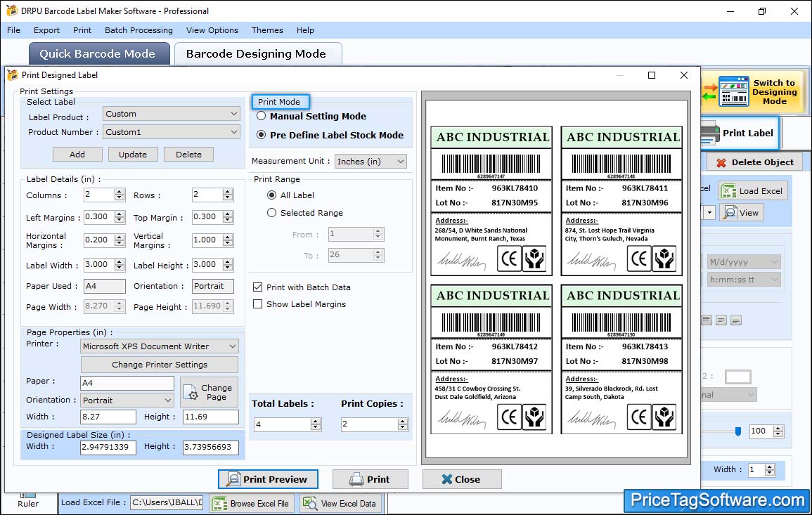Select Manual Setting Mode radio button
The width and height of the screenshot is (812, 515).
tap(262, 117)
